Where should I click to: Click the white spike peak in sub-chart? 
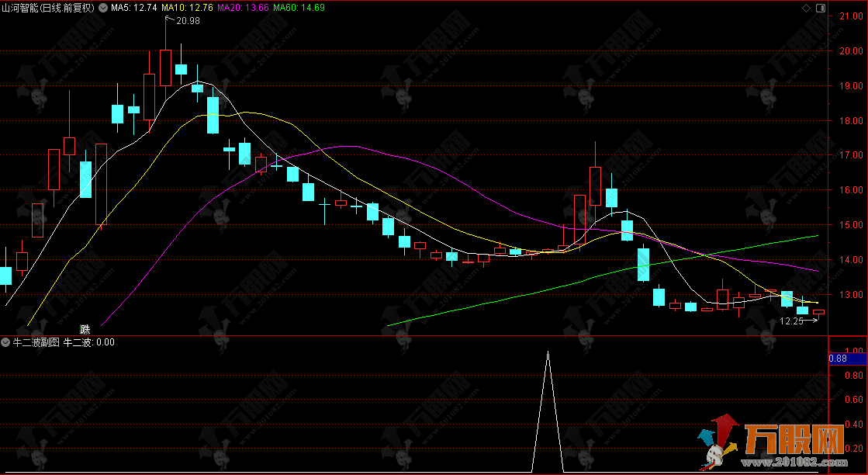pyautogui.click(x=548, y=354)
